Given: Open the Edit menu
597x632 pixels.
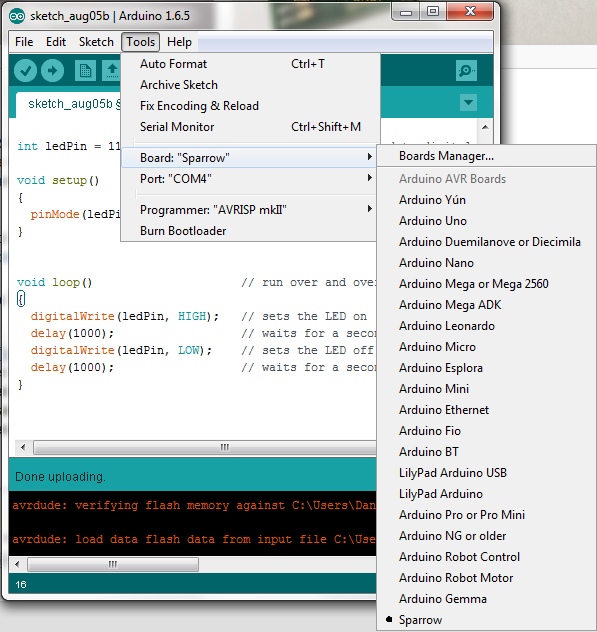Looking at the screenshot, I should click(x=56, y=42).
